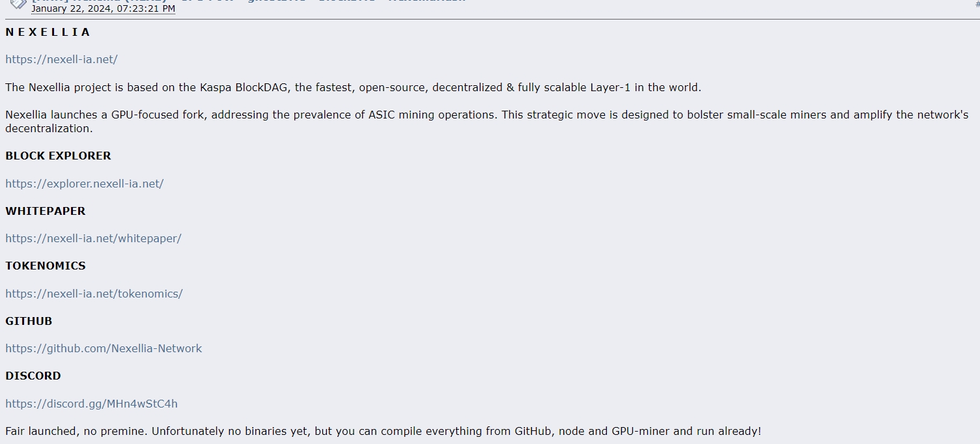Image resolution: width=980 pixels, height=444 pixels.
Task: Click the post message icon beside the date
Action: 18,4
